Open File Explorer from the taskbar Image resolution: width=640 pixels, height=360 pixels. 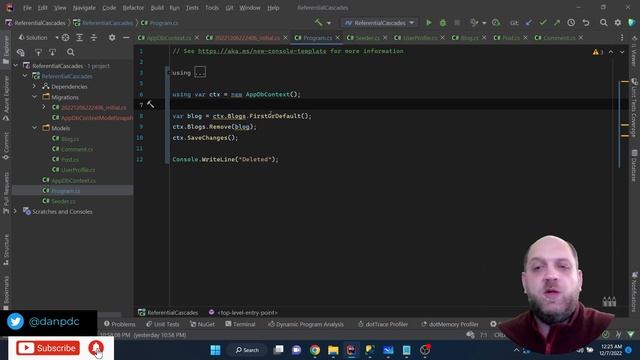(333, 350)
